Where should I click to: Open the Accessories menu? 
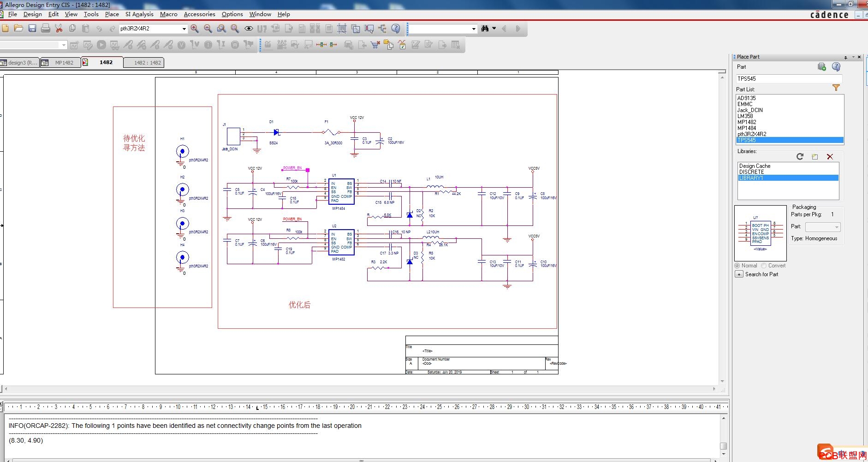point(200,14)
